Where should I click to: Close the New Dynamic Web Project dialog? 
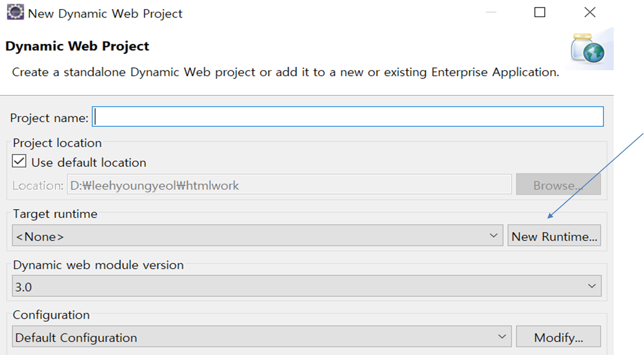click(590, 13)
